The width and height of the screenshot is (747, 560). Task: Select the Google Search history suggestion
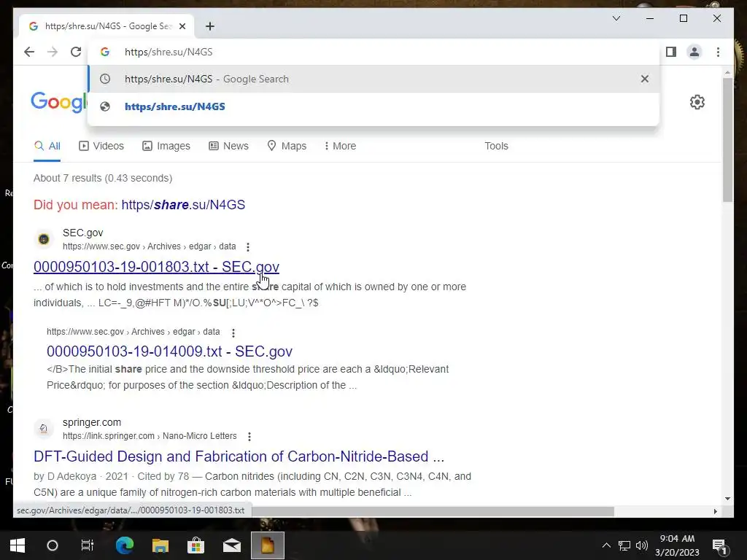[x=373, y=79]
